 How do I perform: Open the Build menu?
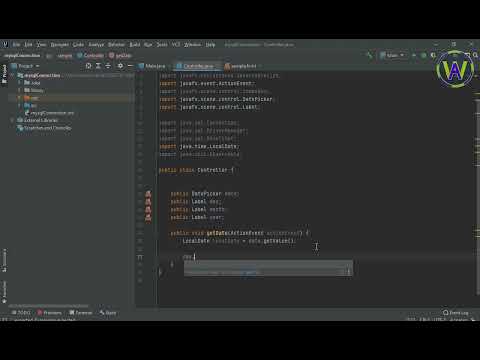tap(135, 44)
